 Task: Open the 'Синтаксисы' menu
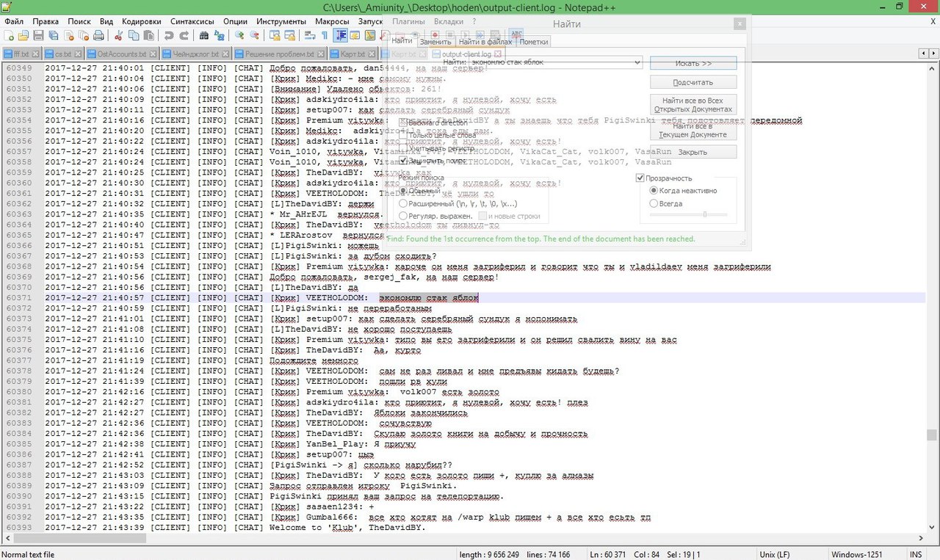(191, 21)
